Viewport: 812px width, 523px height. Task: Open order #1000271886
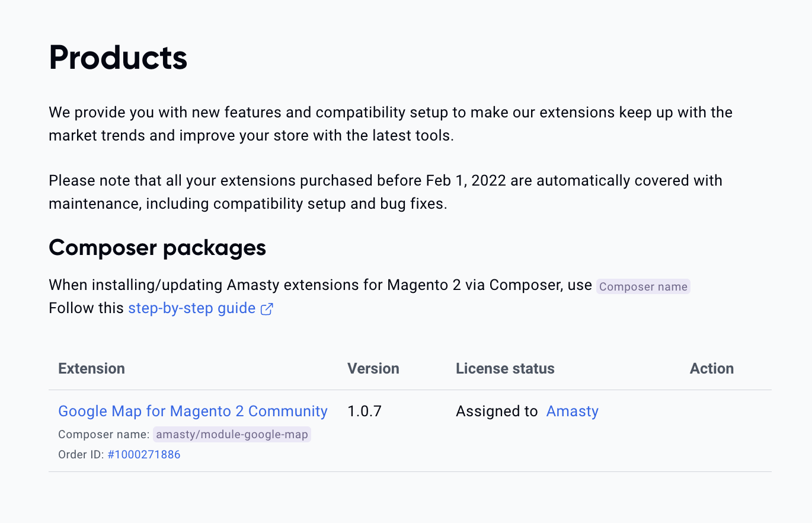click(144, 455)
